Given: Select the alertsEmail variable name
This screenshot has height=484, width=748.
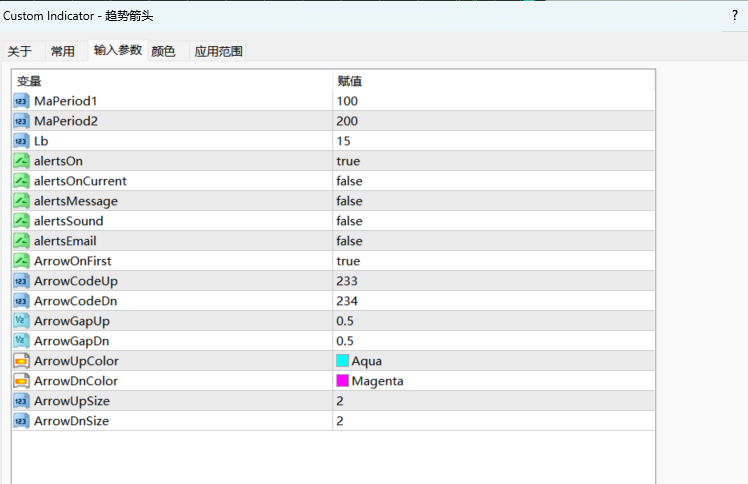Looking at the screenshot, I should tap(65, 241).
